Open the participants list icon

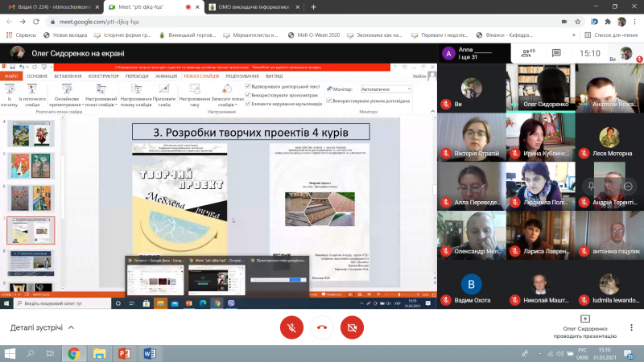point(528,53)
